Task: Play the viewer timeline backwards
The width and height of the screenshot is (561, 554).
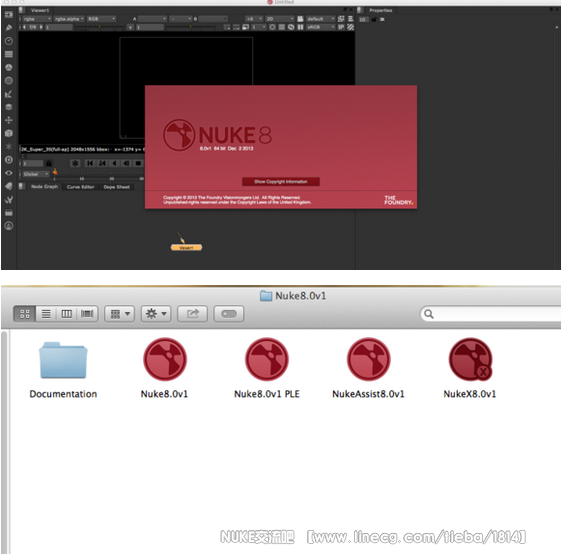Action: 114,164
